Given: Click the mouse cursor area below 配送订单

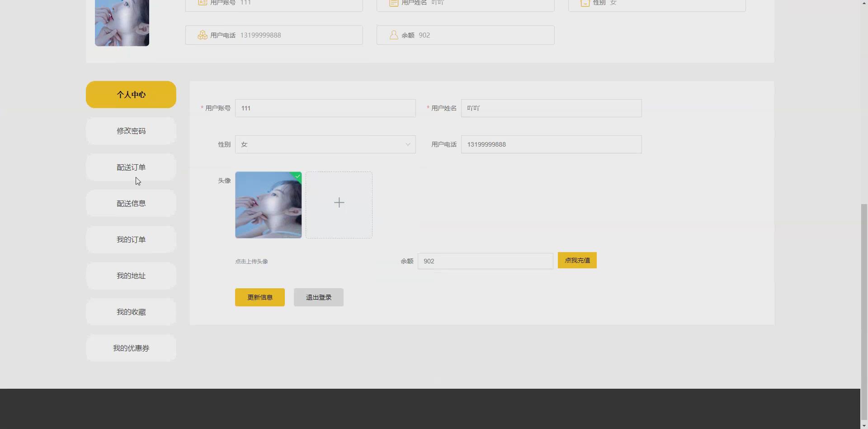Looking at the screenshot, I should click(137, 181).
